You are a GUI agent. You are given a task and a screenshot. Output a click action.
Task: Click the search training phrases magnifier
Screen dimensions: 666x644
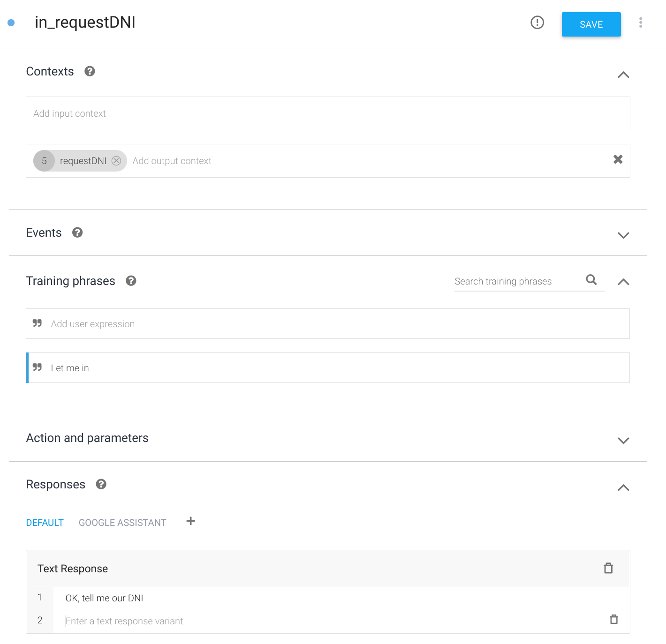591,280
